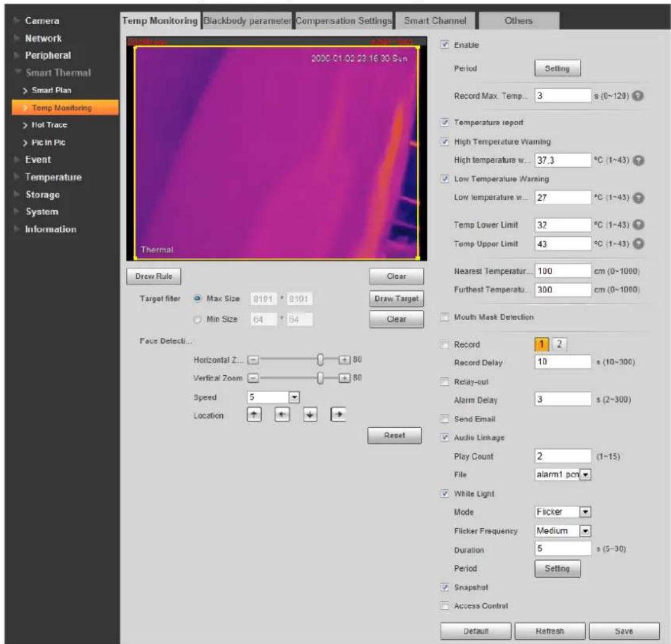Click the Reset button
Screen dimensions: 671x644
394,435
